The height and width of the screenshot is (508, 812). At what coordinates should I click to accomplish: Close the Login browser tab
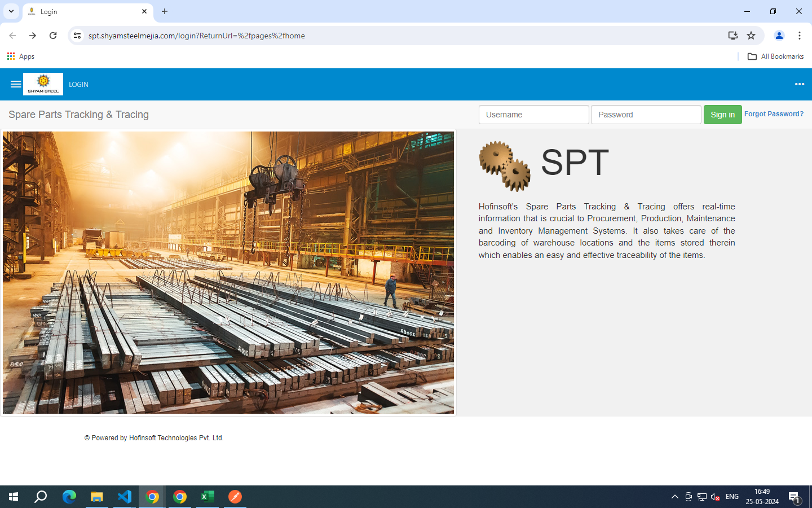point(144,11)
